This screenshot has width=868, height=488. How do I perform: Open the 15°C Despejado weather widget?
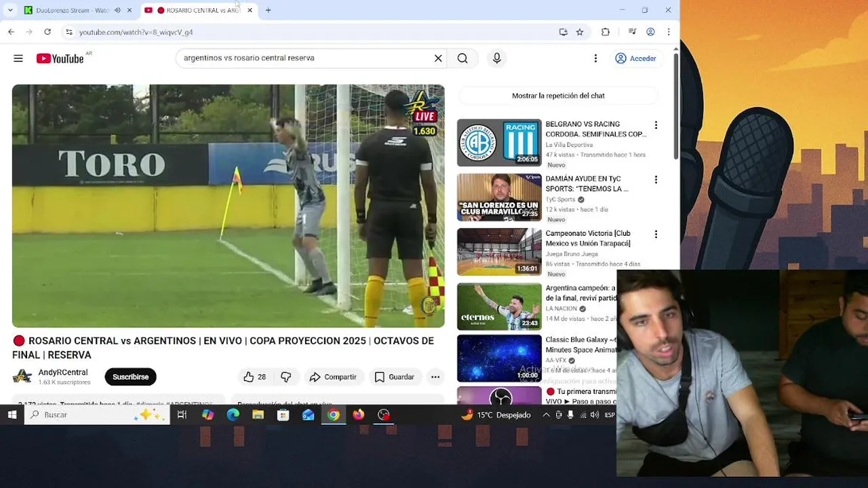(496, 415)
